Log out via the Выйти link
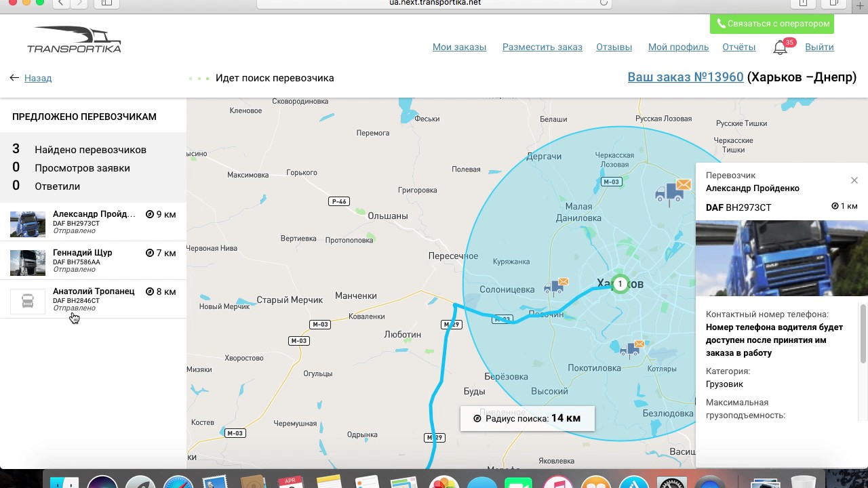 [820, 47]
